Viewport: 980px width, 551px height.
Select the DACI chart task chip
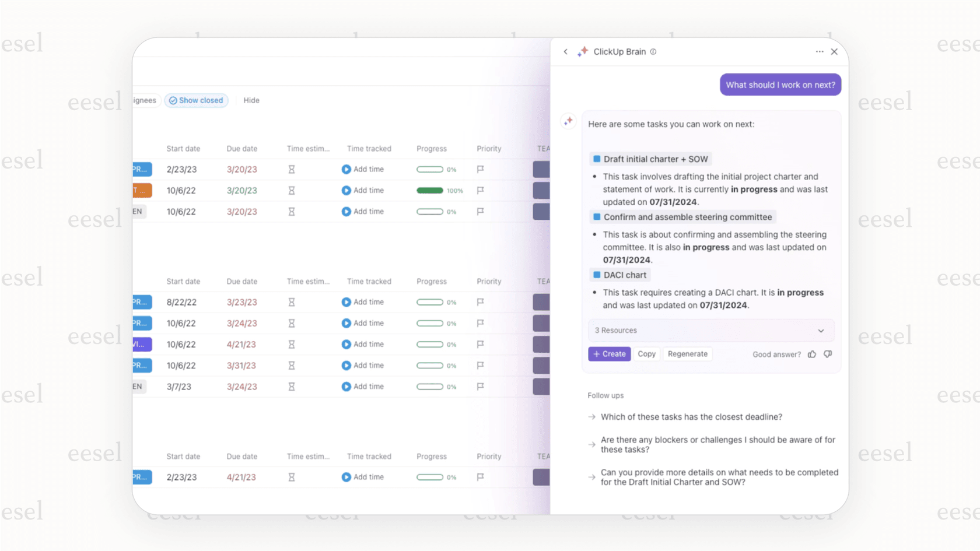(x=619, y=275)
